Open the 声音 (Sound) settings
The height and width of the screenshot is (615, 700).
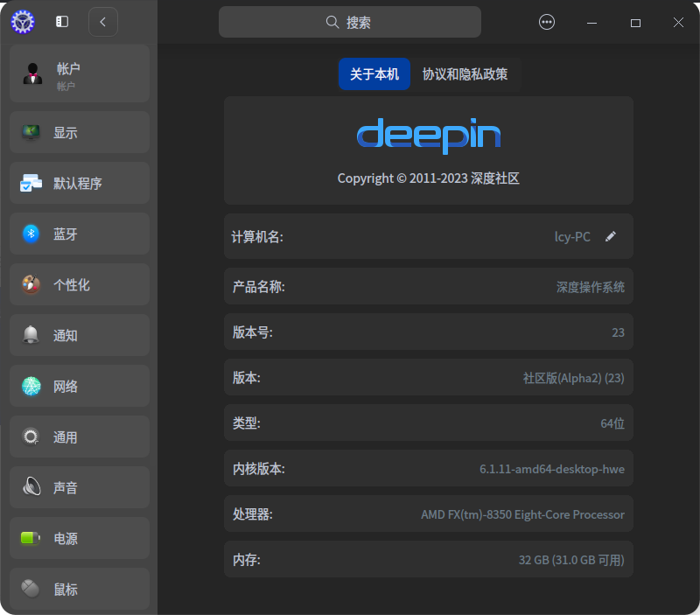[79, 487]
